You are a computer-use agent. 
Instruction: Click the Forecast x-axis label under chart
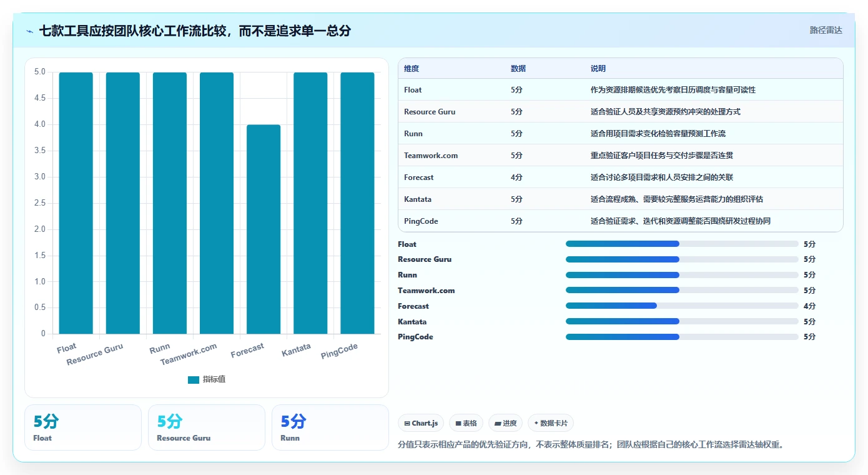pyautogui.click(x=247, y=351)
